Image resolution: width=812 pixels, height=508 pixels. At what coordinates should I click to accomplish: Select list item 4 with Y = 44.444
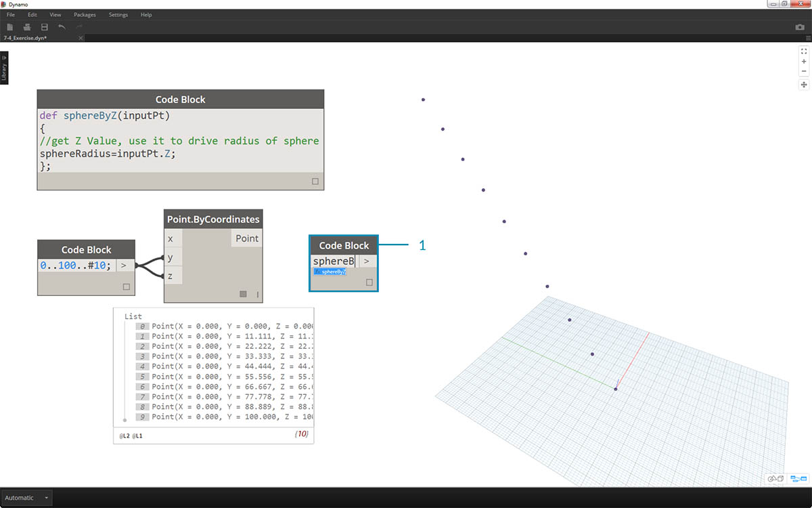coord(223,366)
